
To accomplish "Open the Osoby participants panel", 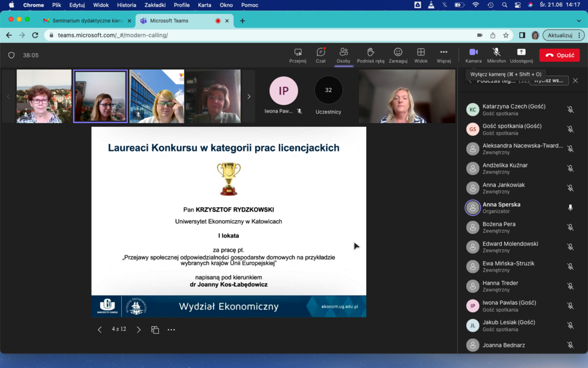I will click(344, 53).
